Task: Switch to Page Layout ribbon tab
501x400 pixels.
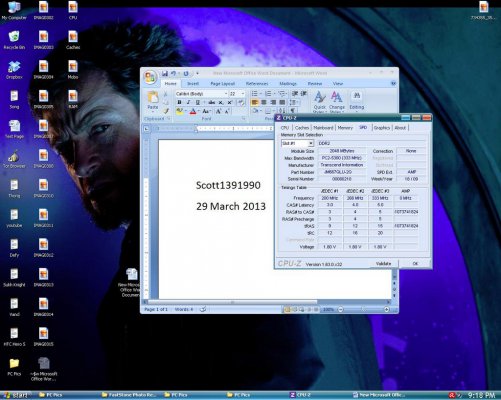Action: click(x=223, y=83)
